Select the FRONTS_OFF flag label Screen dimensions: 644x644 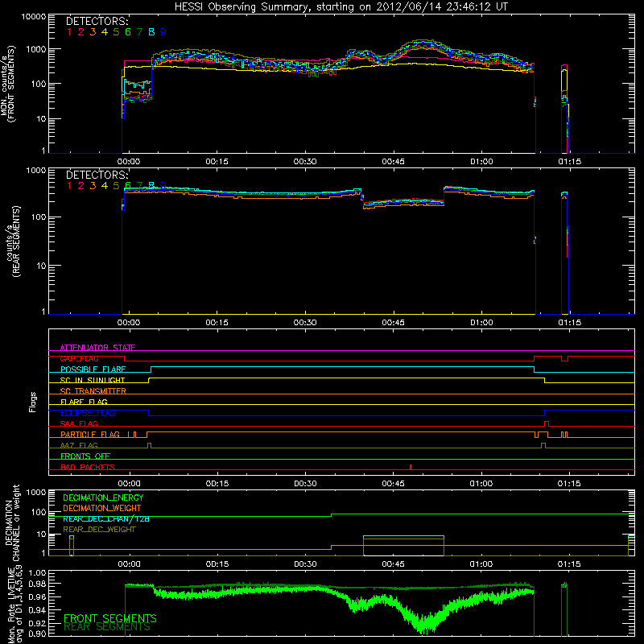85,456
